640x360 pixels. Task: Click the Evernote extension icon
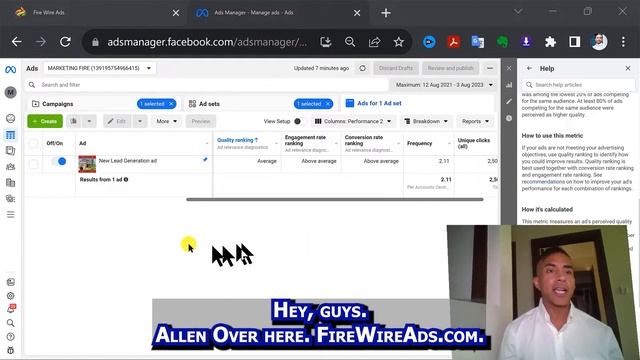pos(502,42)
